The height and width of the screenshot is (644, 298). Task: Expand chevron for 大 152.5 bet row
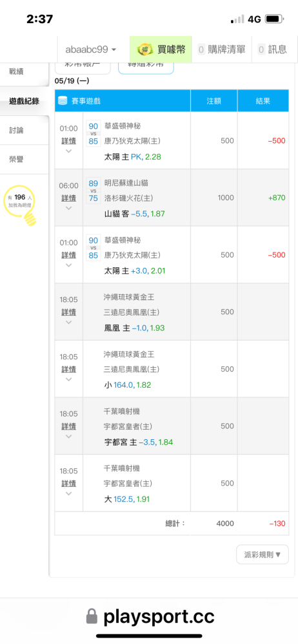pyautogui.click(x=69, y=493)
